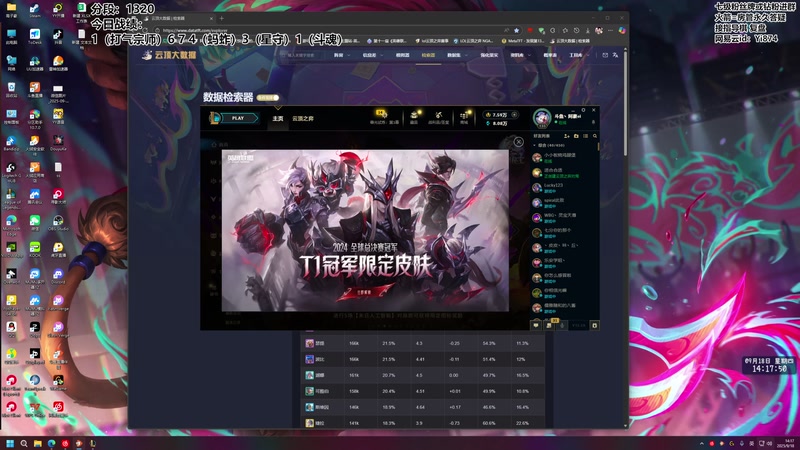Select friend Lucky123 in friends list
This screenshot has height=450, width=800.
tap(563, 188)
